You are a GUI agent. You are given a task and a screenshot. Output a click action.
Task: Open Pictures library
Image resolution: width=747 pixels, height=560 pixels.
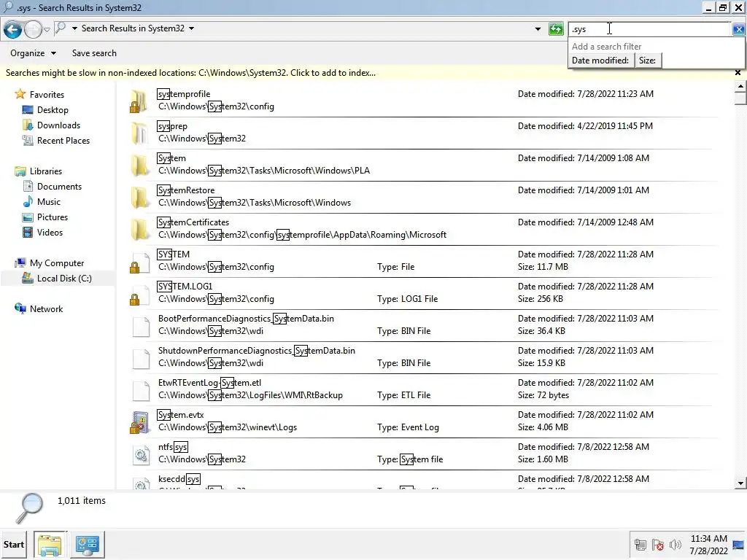tap(52, 217)
